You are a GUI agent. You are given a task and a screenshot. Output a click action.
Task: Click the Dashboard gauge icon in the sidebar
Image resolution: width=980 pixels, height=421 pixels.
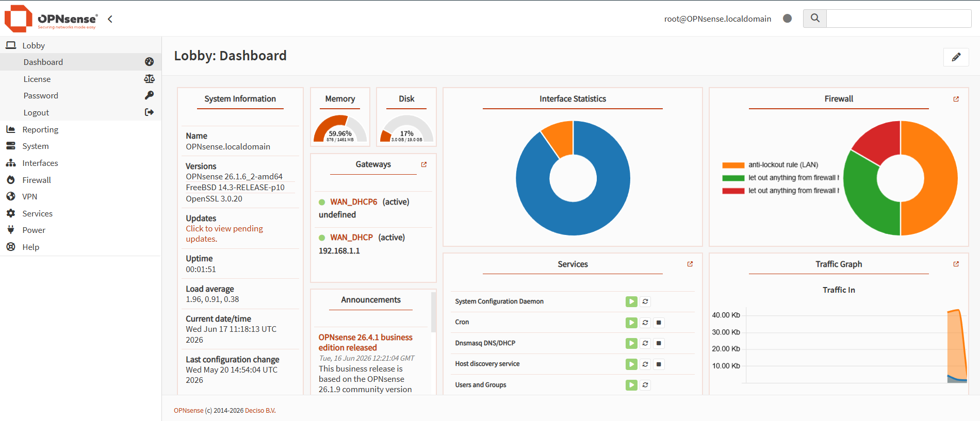[x=149, y=62]
